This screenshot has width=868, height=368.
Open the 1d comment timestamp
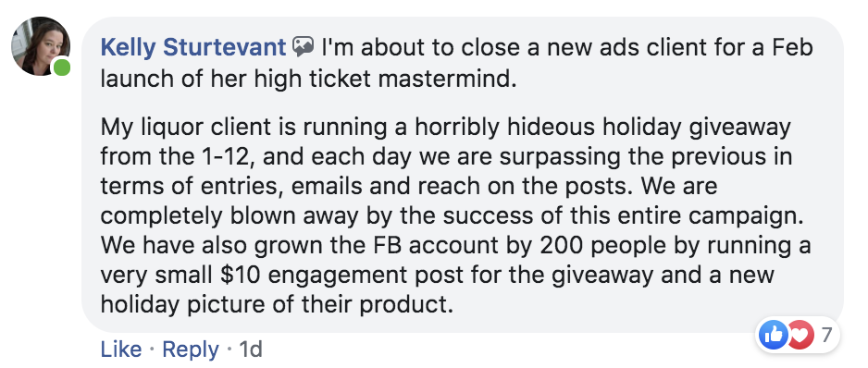pos(250,350)
